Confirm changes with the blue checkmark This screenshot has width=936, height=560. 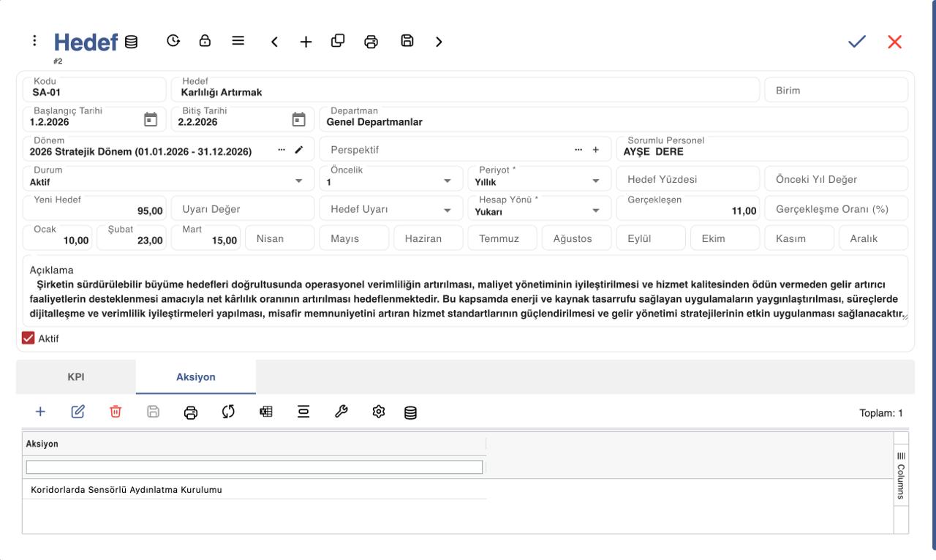(857, 42)
